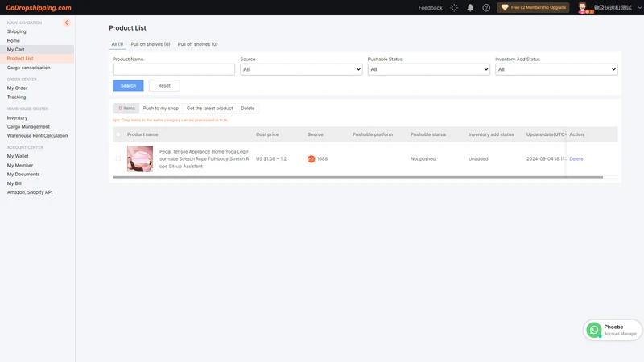The image size is (644, 362).
Task: Click the product name 'Pedal Tensile Appliance' text
Action: pyautogui.click(x=204, y=158)
